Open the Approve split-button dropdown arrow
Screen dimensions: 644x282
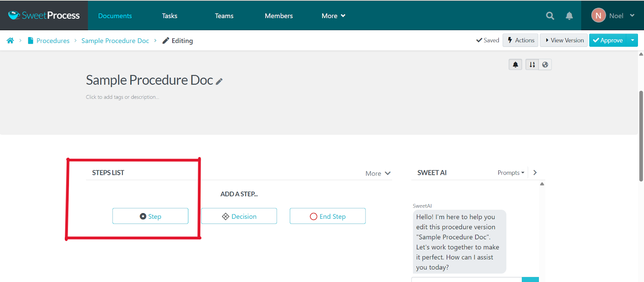[x=632, y=40]
